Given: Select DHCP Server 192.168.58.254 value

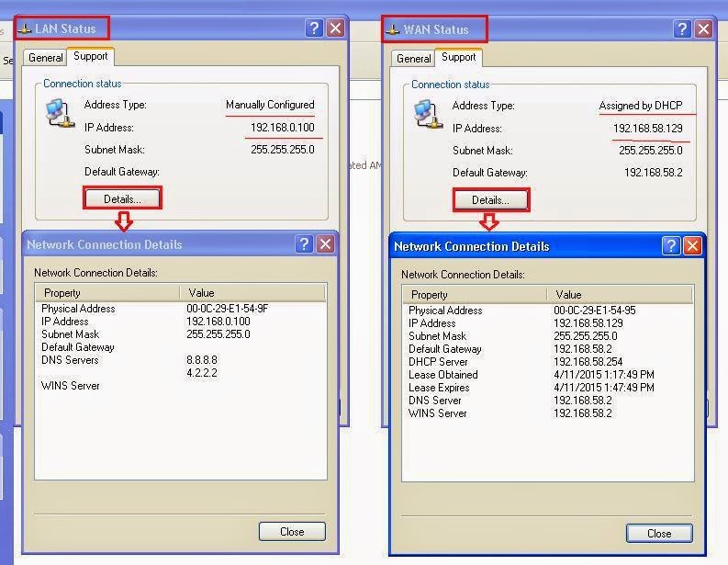Looking at the screenshot, I should (588, 362).
